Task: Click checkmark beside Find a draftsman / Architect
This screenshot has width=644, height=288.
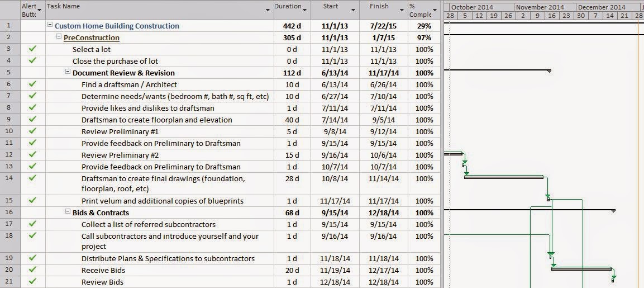Action: 32,84
